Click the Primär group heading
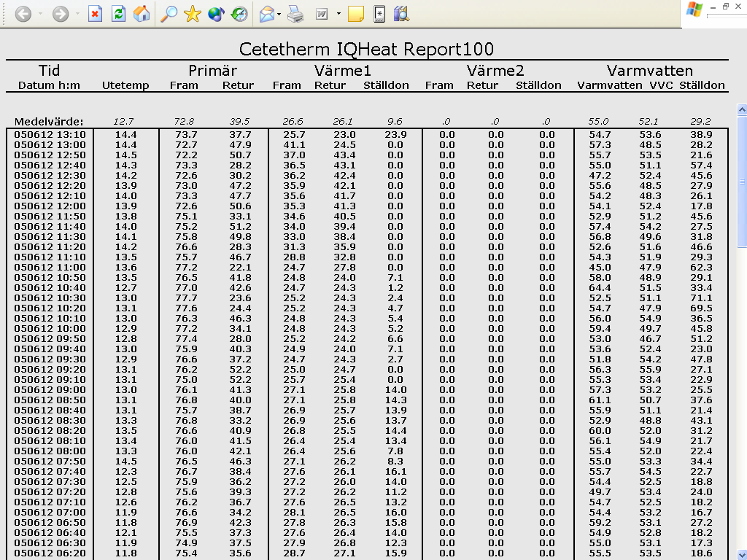 212,71
